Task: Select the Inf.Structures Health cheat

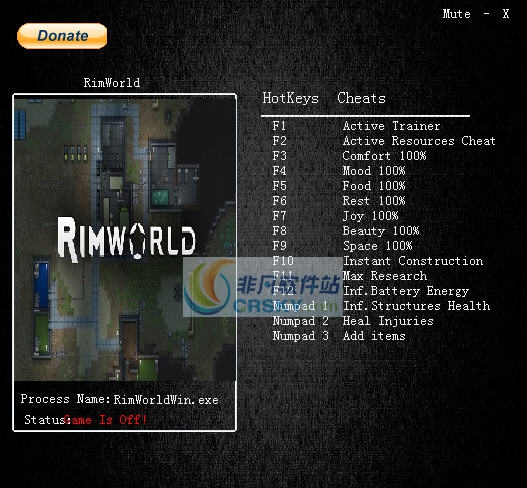Action: point(416,306)
